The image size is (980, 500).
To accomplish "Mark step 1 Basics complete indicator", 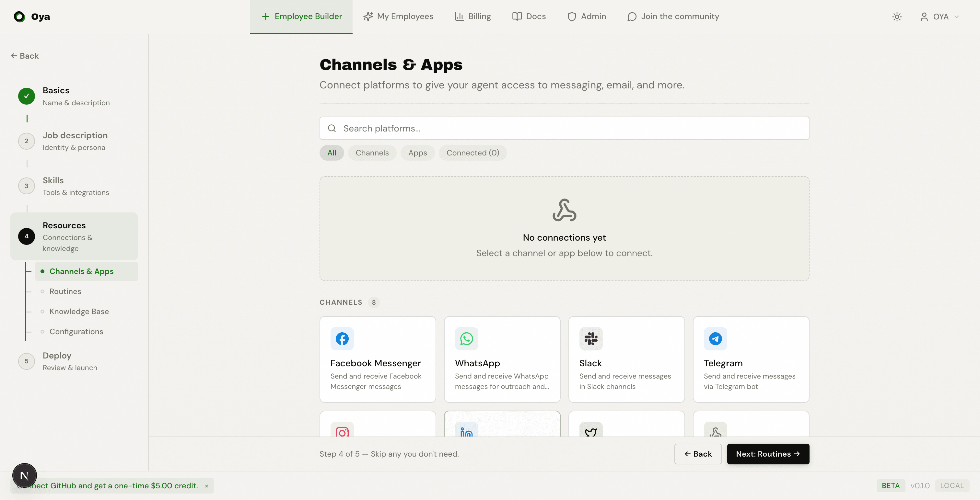I will pyautogui.click(x=26, y=96).
